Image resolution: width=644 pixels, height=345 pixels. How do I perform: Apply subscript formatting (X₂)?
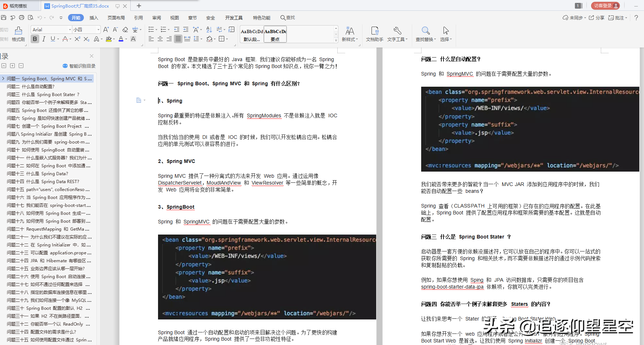(86, 39)
